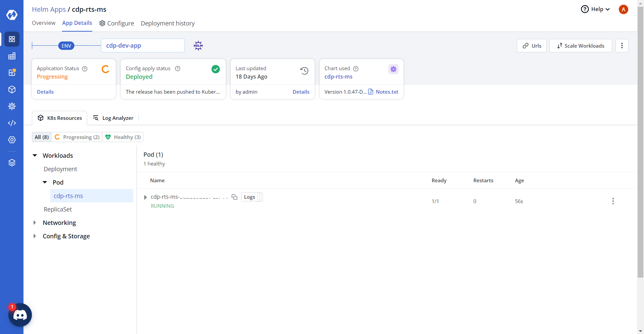Switch to the Log Analyzer tab

(x=113, y=118)
